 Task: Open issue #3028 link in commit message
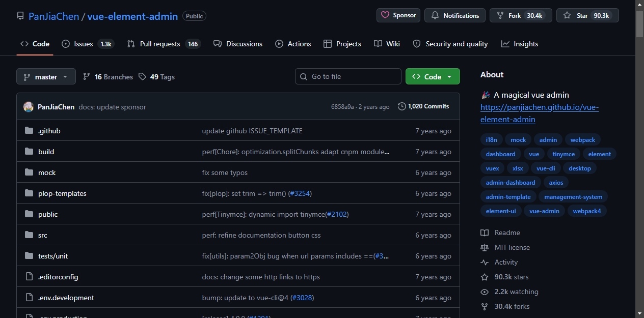coord(302,298)
